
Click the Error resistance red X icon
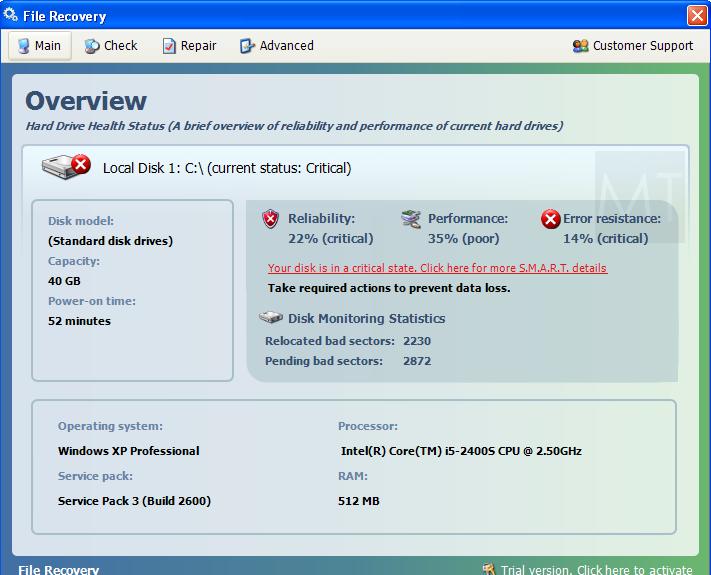point(550,219)
